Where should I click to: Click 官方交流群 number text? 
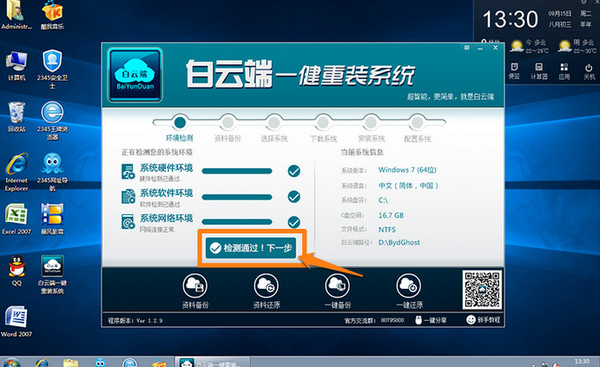[392, 320]
